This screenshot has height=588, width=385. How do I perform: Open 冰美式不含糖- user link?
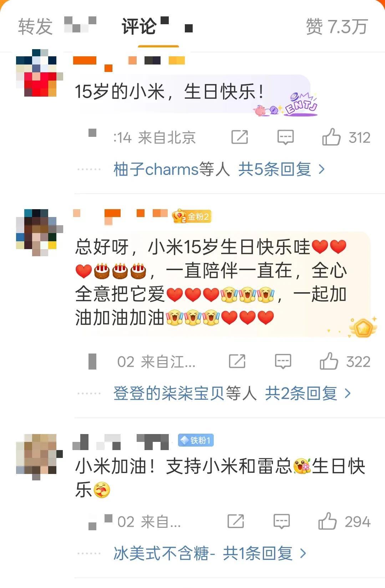pyautogui.click(x=164, y=553)
